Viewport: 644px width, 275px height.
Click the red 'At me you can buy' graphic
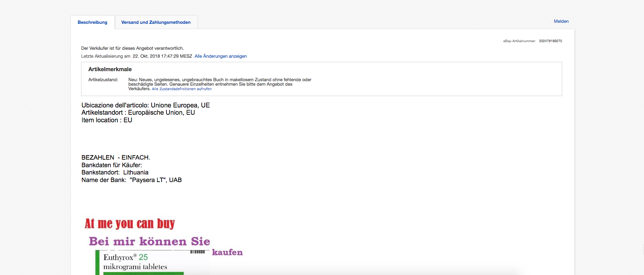[x=130, y=224]
